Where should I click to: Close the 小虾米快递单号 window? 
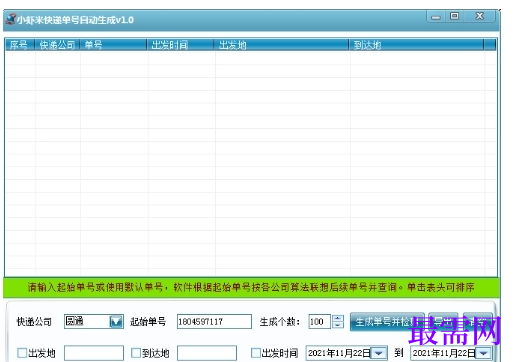coord(480,16)
